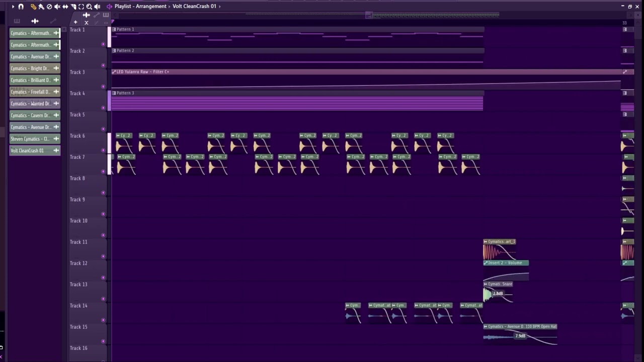Mute Track 2 with its switch dot
Screen dimensions: 644x362
[103, 65]
